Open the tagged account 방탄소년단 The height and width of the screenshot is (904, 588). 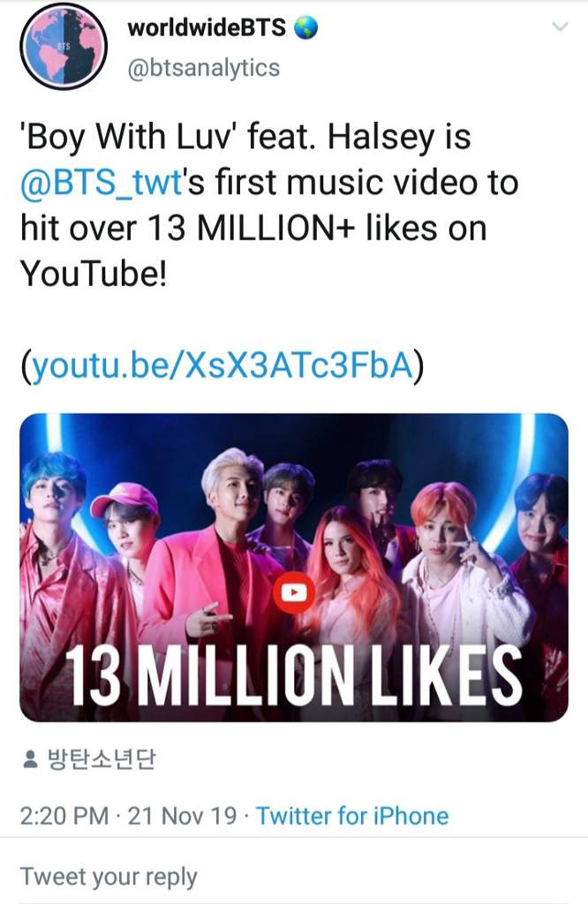click(101, 759)
